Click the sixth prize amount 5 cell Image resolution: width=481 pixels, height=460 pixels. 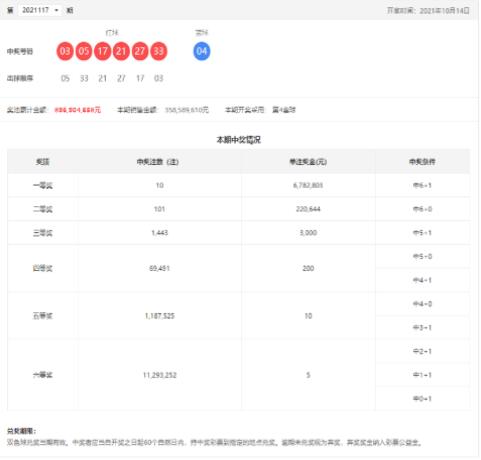tap(308, 375)
